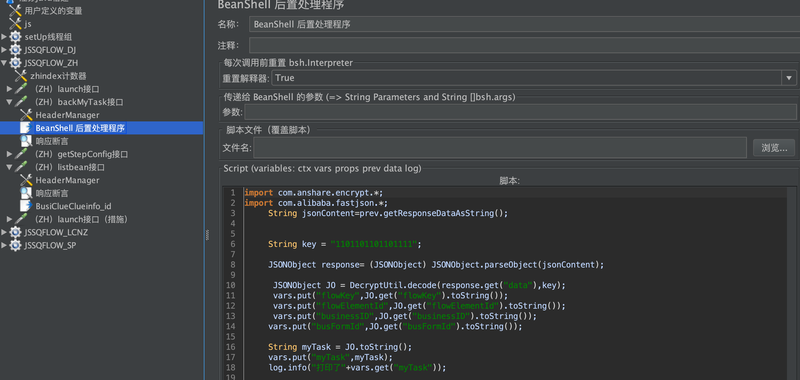Click the HeaderManager icon under listbean接口
Screen dimensions: 800x380
pyautogui.click(x=26, y=180)
